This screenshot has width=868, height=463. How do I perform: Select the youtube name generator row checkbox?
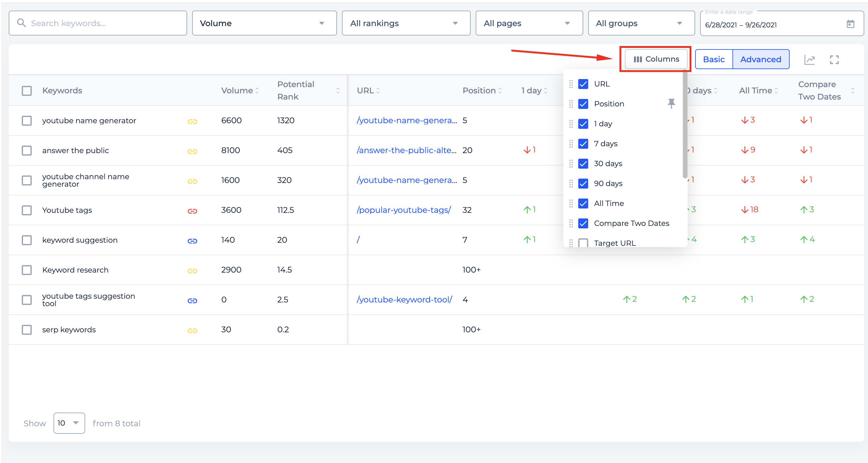[x=27, y=121]
